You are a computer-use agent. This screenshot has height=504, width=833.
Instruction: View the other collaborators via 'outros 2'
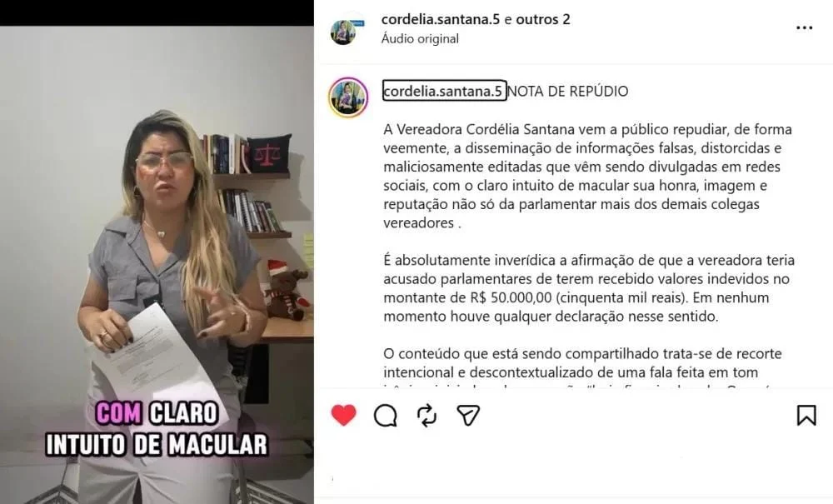[x=543, y=19]
